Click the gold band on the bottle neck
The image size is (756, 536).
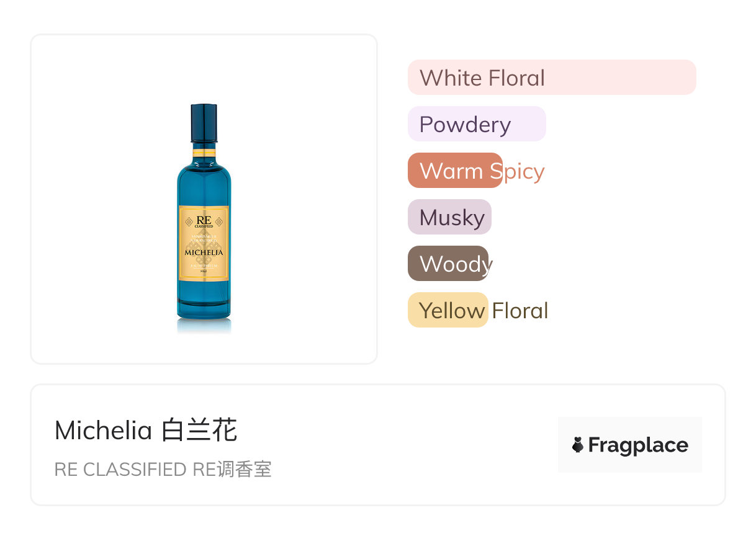204,152
